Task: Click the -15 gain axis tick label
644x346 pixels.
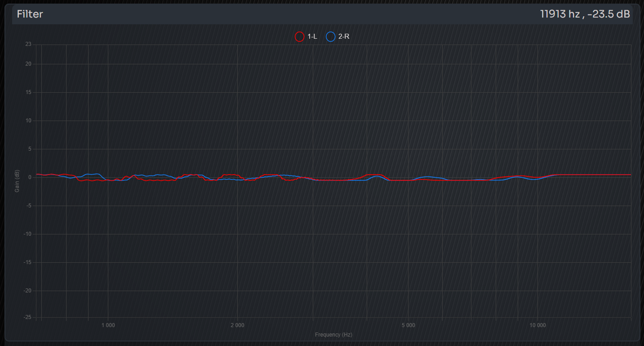Action: (x=28, y=262)
